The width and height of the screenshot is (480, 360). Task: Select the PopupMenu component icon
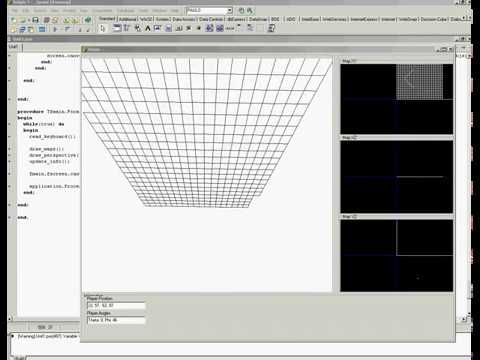(137, 28)
